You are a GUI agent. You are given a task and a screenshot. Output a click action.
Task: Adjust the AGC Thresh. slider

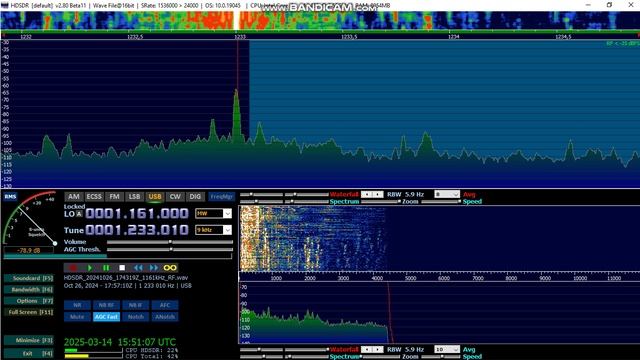pos(170,249)
